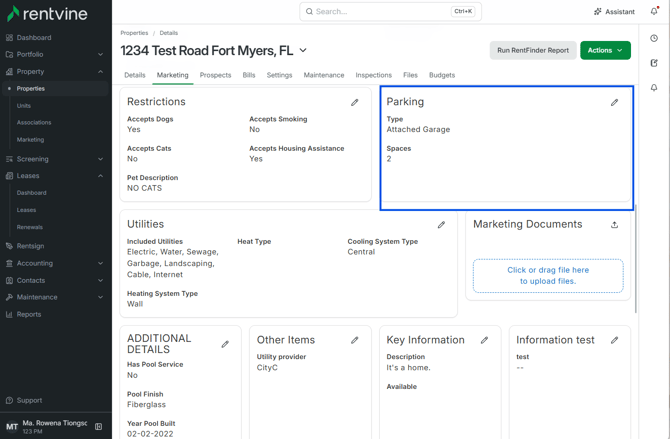This screenshot has width=670, height=439.
Task: Expand the Portfolio menu
Action: 100,55
